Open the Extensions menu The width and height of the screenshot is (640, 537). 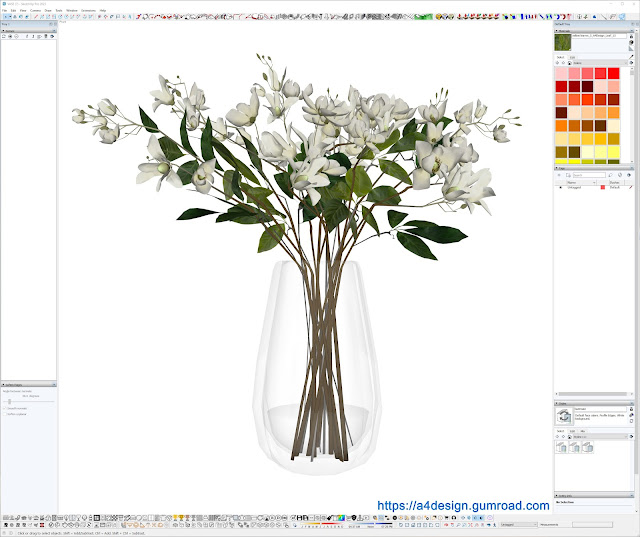[88, 10]
